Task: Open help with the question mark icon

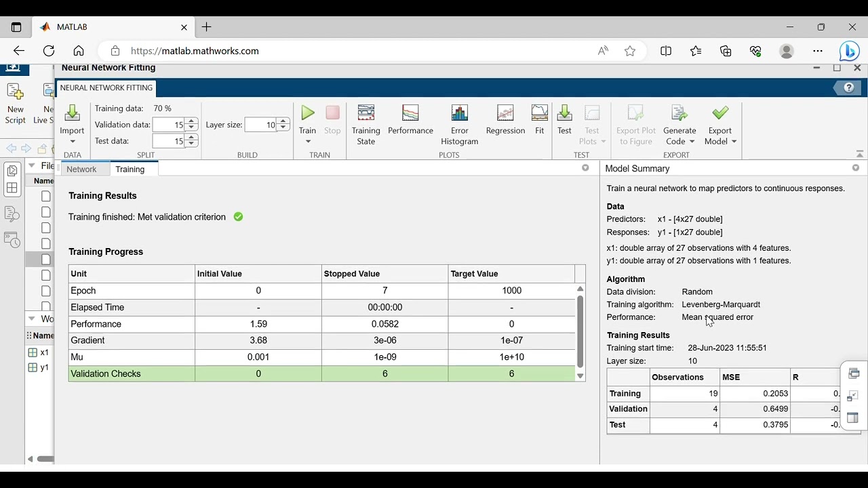Action: [848, 88]
